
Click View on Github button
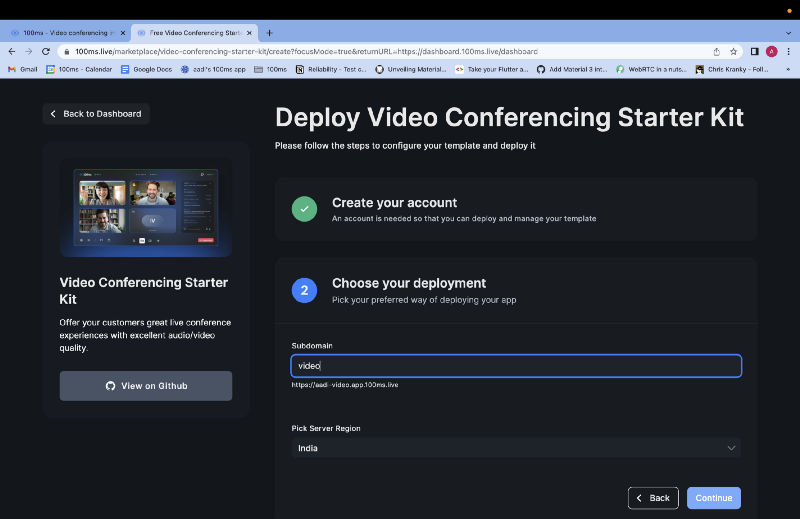tap(146, 386)
